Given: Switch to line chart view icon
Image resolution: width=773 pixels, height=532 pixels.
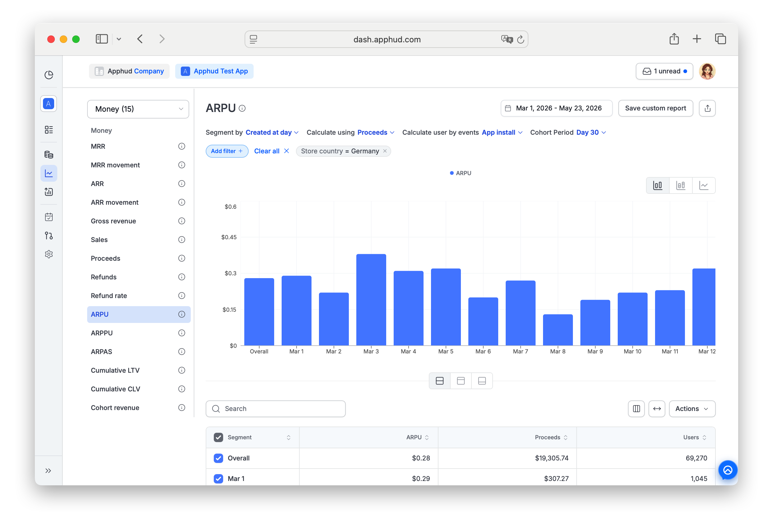Looking at the screenshot, I should [703, 185].
